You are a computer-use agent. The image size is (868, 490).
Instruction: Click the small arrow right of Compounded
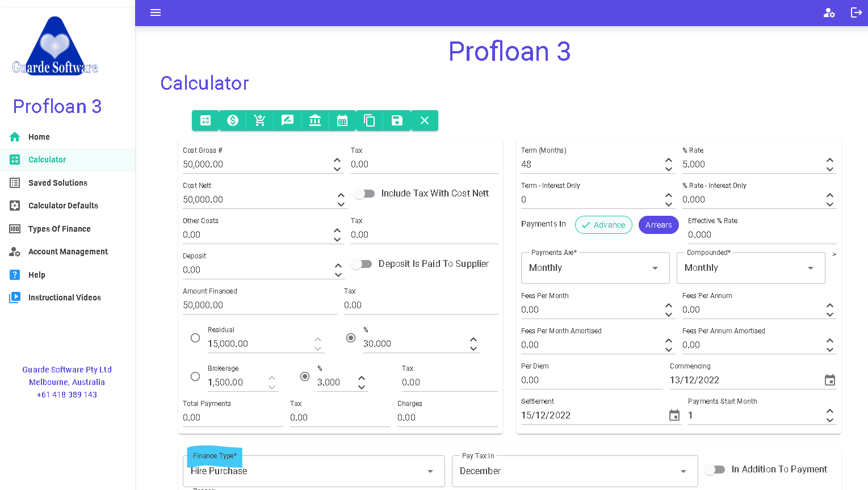(834, 254)
